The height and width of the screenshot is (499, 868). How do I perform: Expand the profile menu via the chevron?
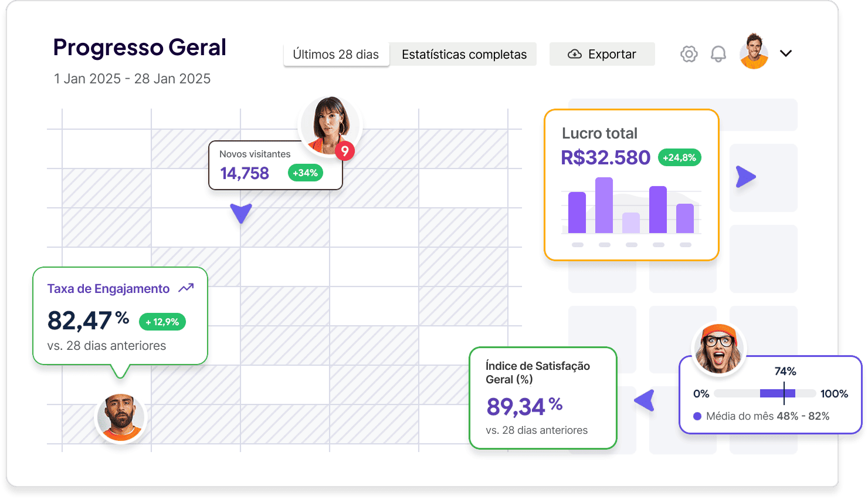pyautogui.click(x=786, y=53)
